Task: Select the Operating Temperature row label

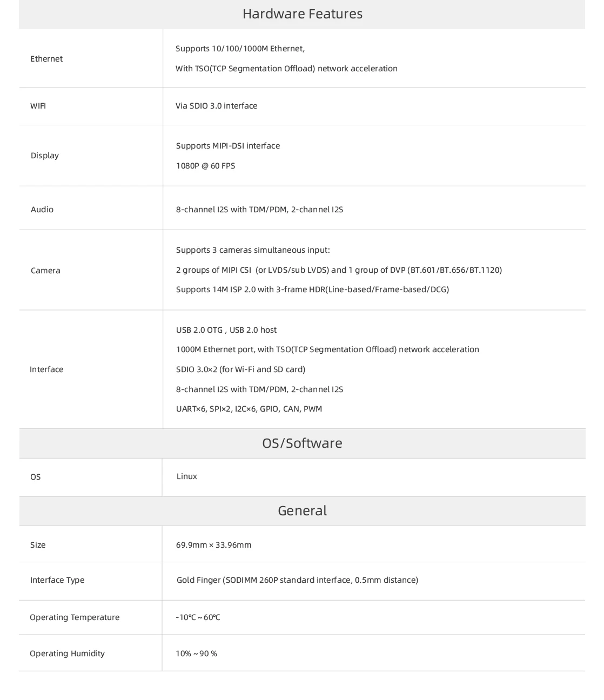Action: click(x=75, y=617)
